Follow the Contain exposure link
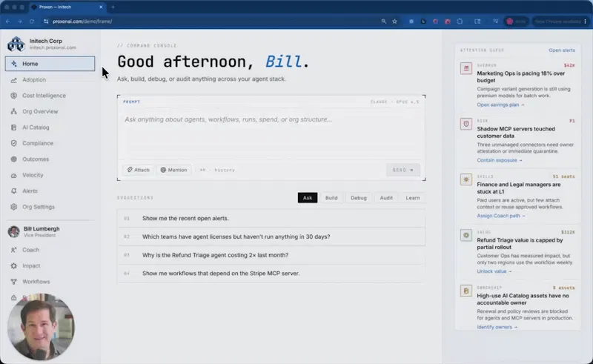The height and width of the screenshot is (364, 593). tap(499, 160)
